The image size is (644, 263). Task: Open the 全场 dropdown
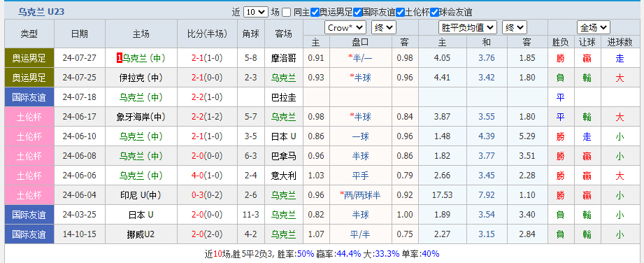pyautogui.click(x=594, y=27)
